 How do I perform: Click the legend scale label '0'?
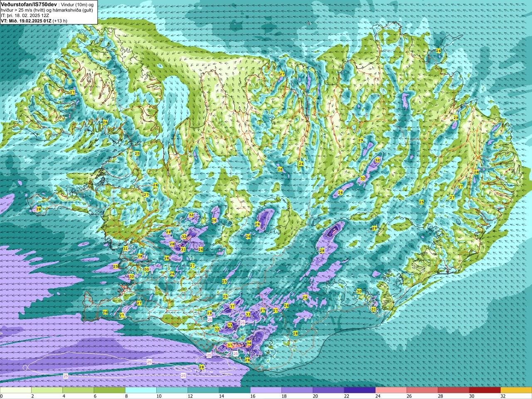point(1,397)
